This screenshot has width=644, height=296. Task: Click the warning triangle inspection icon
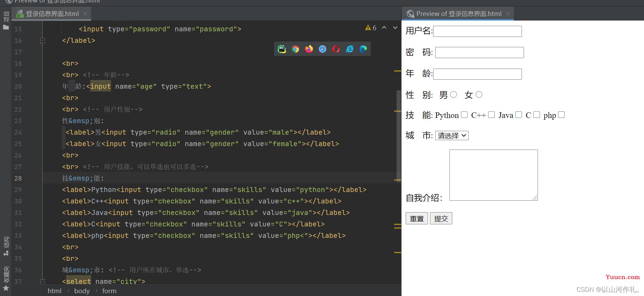click(x=368, y=28)
